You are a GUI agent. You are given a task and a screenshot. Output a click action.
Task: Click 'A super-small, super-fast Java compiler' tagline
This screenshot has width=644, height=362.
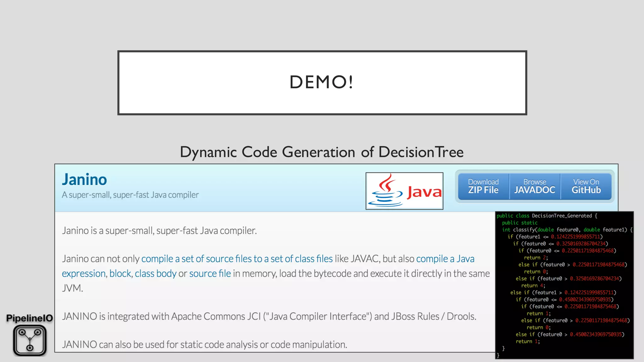(130, 195)
